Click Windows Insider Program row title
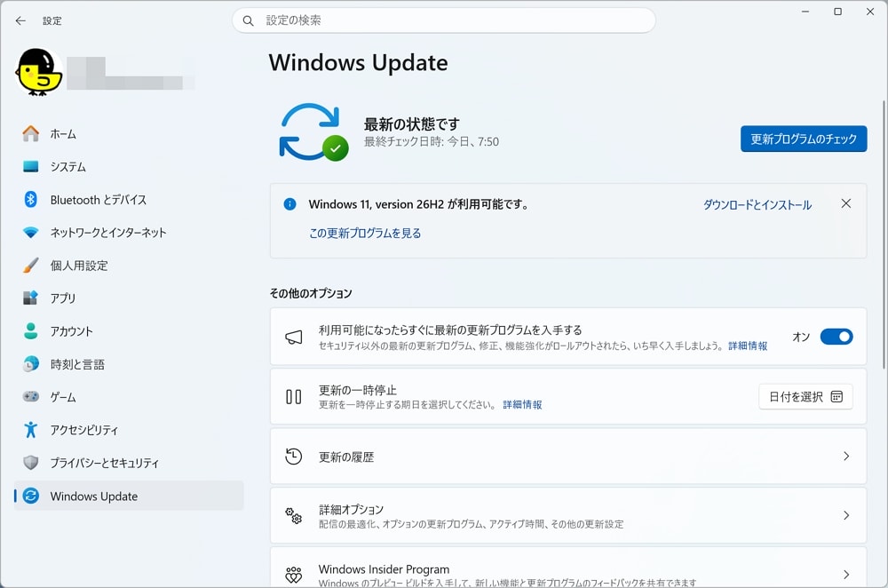The width and height of the screenshot is (888, 588). pos(384,568)
